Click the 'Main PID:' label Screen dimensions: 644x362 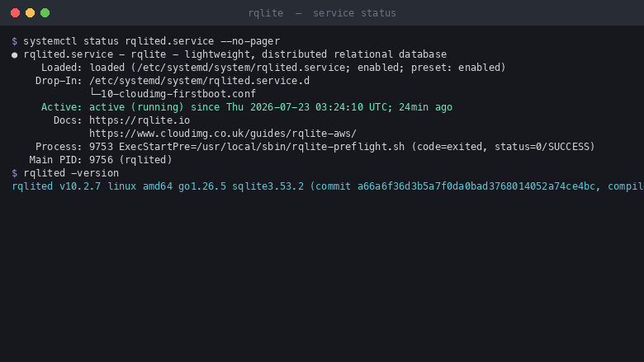pos(56,159)
